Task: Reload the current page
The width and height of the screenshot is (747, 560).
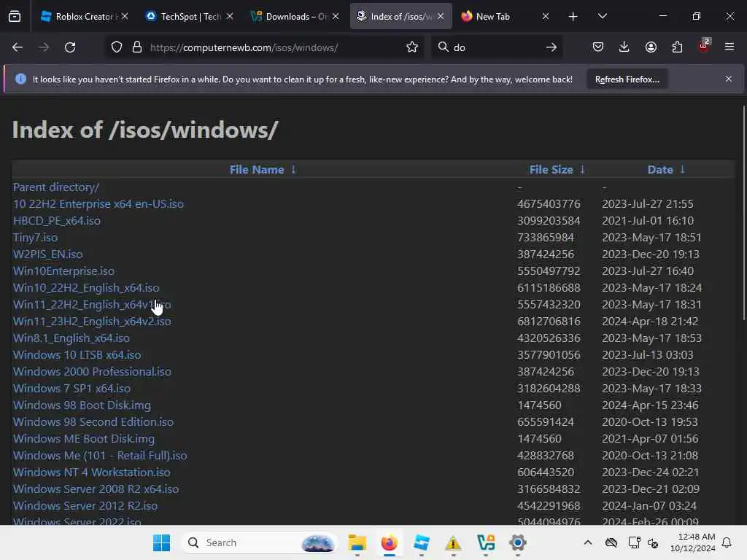Action: (70, 47)
